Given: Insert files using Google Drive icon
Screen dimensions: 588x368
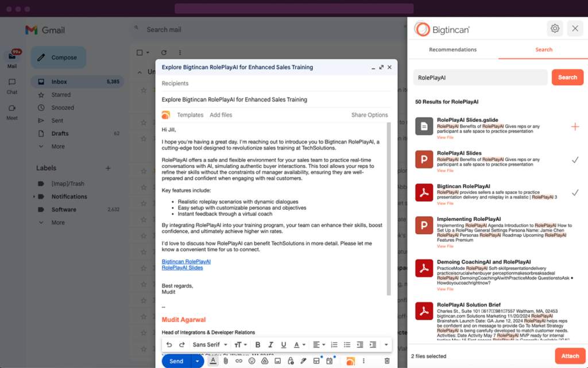Looking at the screenshot, I should 265,361.
